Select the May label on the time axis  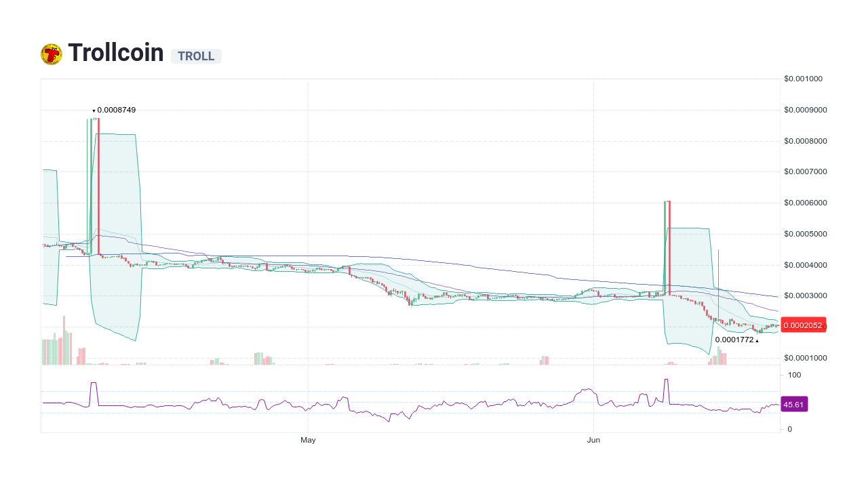308,440
